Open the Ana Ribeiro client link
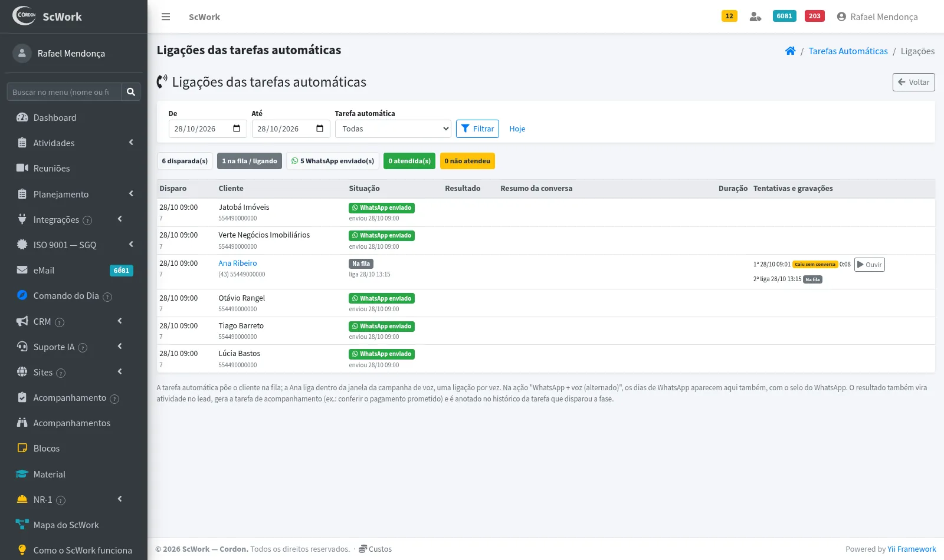The width and height of the screenshot is (944, 560). tap(238, 263)
